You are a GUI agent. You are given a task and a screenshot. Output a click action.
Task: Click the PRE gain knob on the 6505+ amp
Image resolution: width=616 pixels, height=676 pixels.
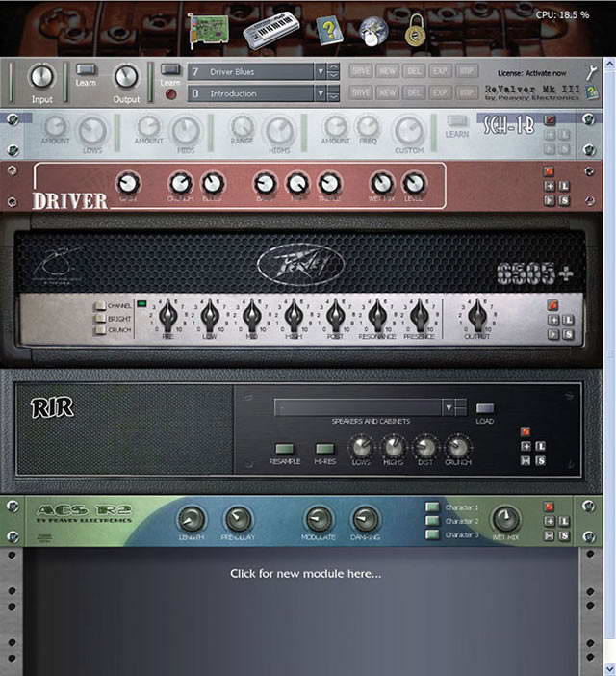coord(168,316)
